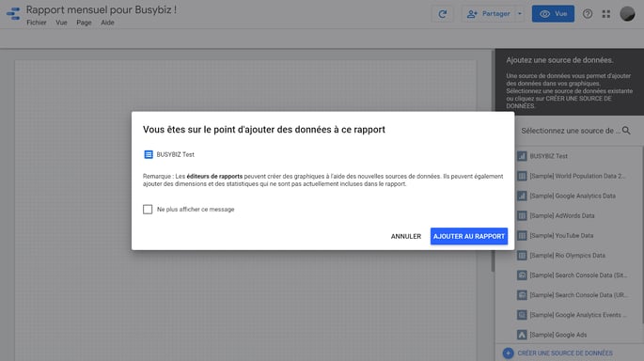Click AJOUTER AU RAPPORT button

click(x=469, y=237)
